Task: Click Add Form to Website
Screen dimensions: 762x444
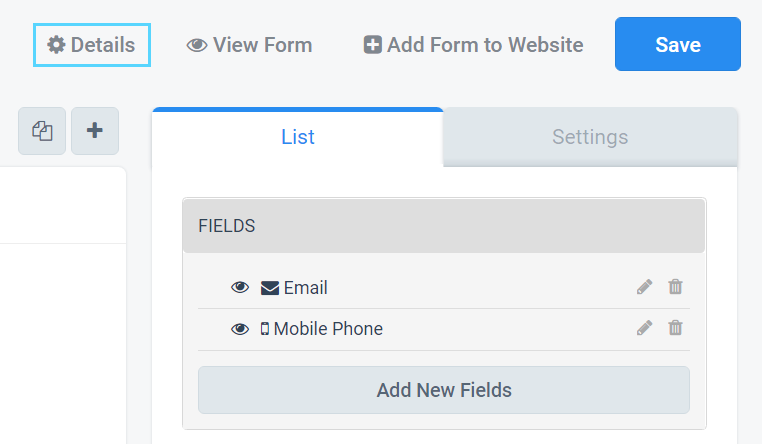Action: pyautogui.click(x=473, y=45)
